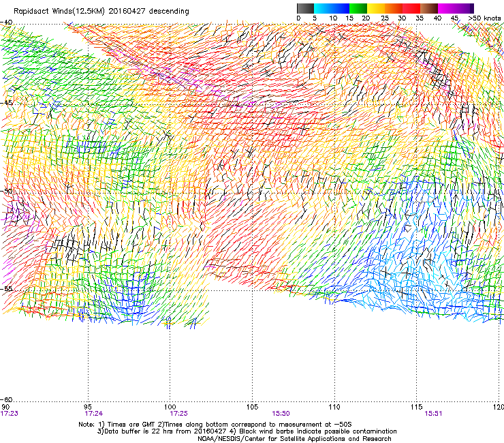This screenshot has height=443, width=504.
Task: Click the yellow 20-25 knots legend band
Action: [x=376, y=8]
